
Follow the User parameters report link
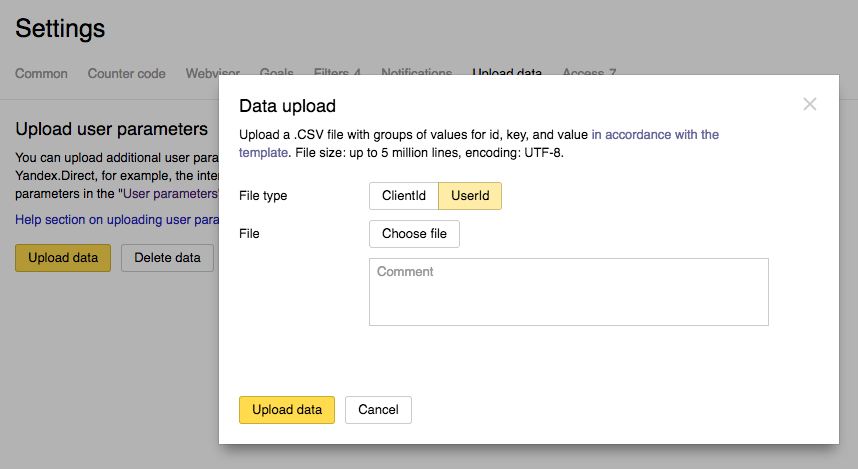click(170, 193)
